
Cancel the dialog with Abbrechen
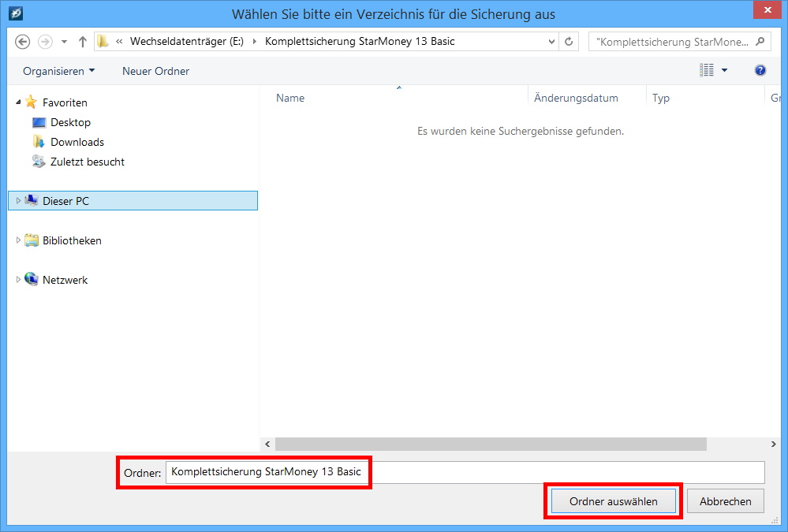coord(725,501)
